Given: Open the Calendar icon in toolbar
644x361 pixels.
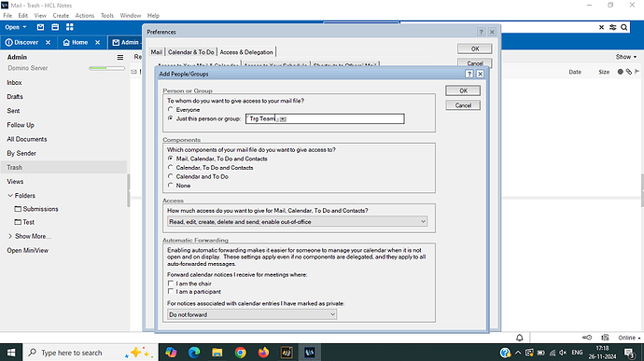Looking at the screenshot, I should 55,27.
